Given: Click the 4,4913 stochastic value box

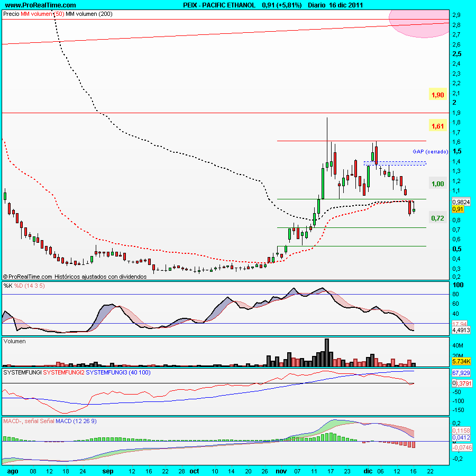Looking at the screenshot, I should [461, 330].
